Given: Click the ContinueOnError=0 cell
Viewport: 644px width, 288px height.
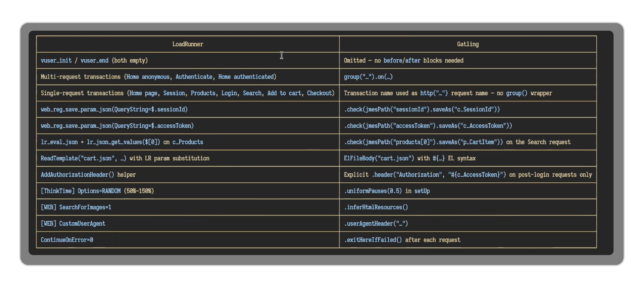Looking at the screenshot, I should (x=67, y=240).
